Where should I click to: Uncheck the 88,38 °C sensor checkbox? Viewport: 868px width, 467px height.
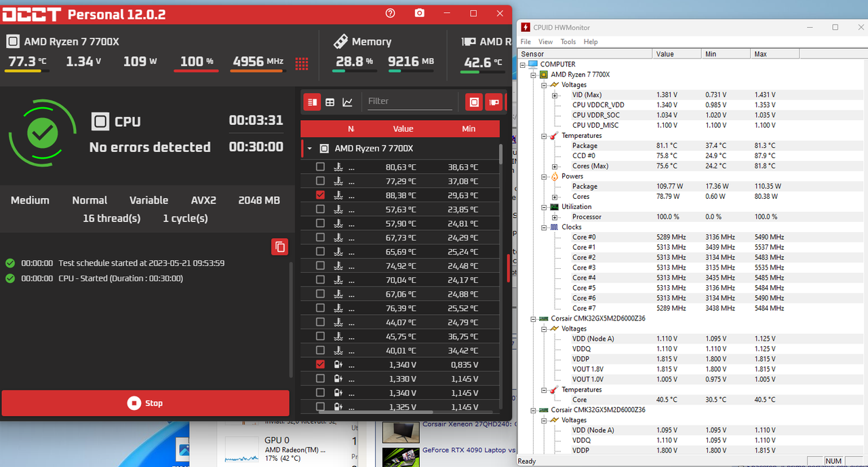[320, 195]
